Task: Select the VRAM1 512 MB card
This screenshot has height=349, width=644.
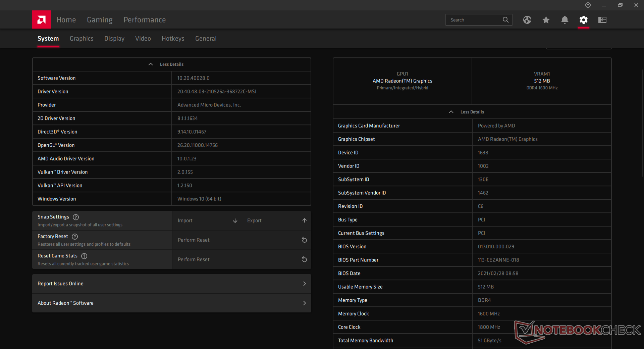Action: pyautogui.click(x=542, y=81)
